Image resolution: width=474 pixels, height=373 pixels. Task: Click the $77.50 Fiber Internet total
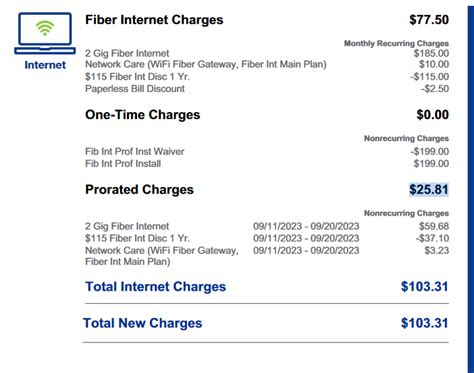tap(429, 20)
